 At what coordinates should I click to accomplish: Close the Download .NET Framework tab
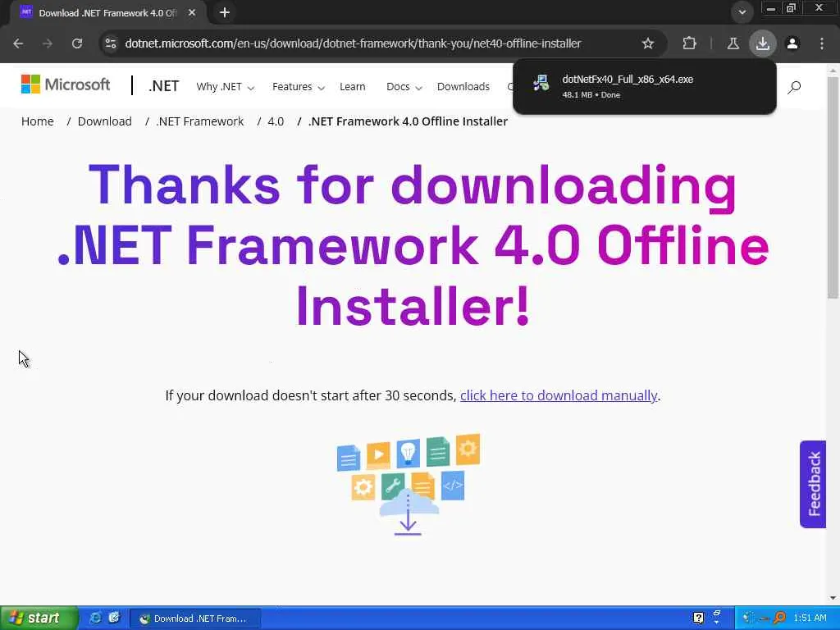pyautogui.click(x=192, y=12)
